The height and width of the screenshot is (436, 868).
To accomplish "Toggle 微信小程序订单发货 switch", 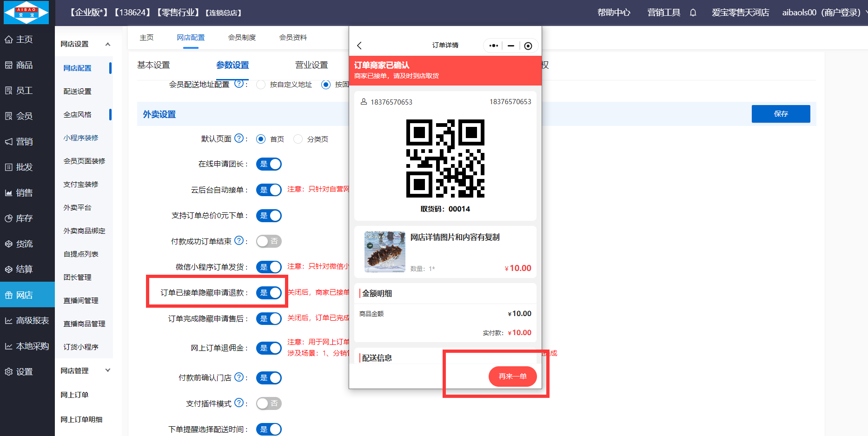I will [269, 267].
